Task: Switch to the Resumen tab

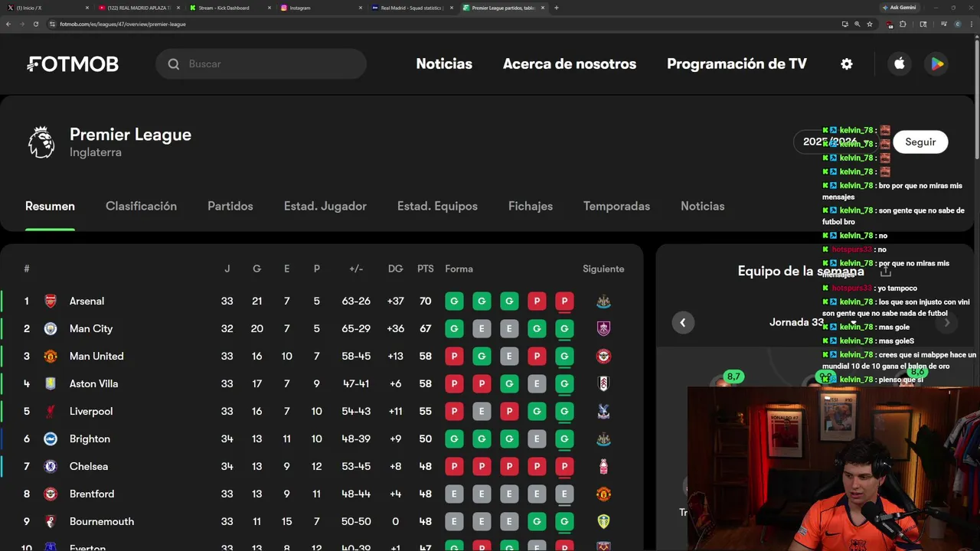Action: 50,206
